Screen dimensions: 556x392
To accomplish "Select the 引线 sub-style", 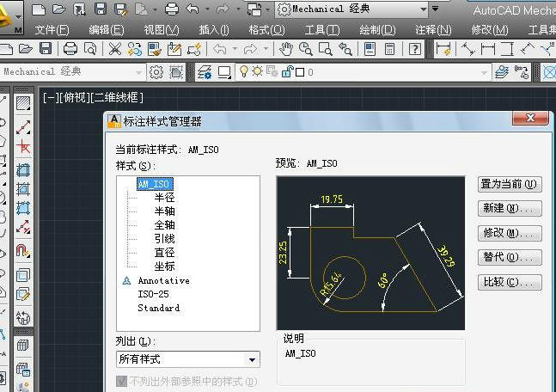I will 164,239.
